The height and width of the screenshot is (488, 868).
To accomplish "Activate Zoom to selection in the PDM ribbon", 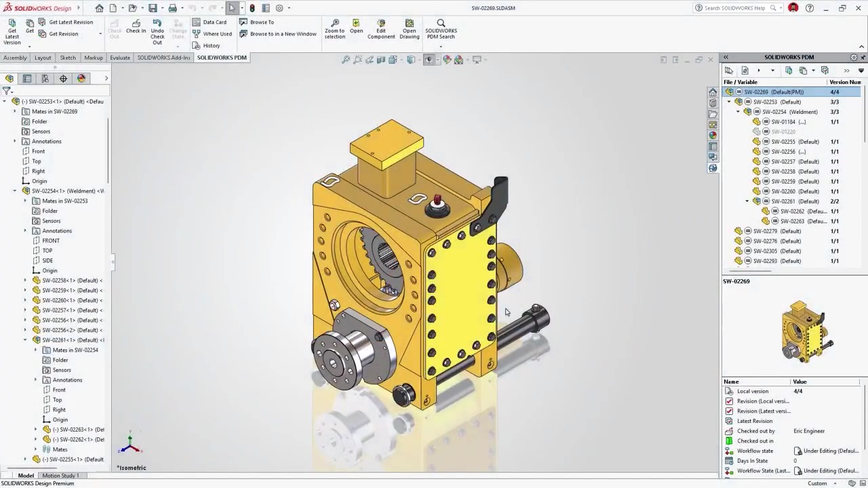I will tap(334, 28).
